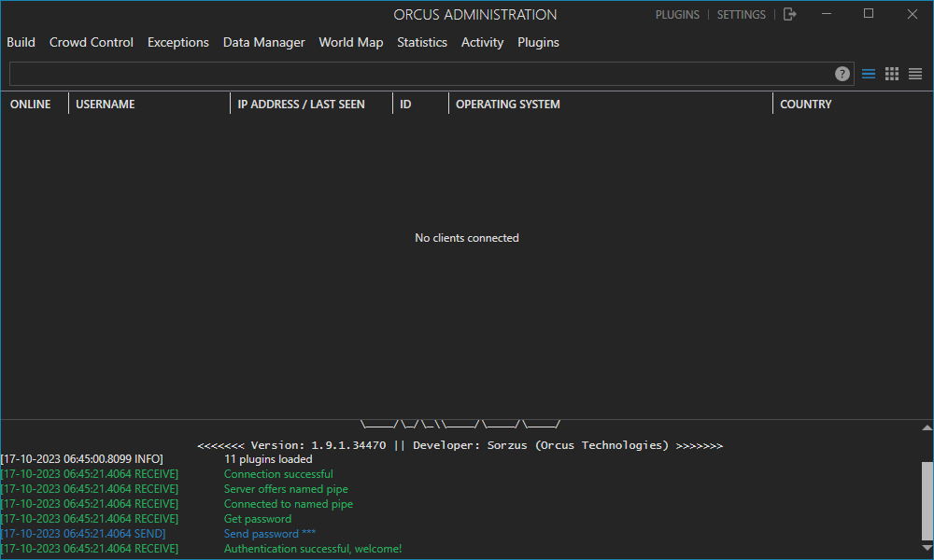Open the Build menu

(21, 42)
